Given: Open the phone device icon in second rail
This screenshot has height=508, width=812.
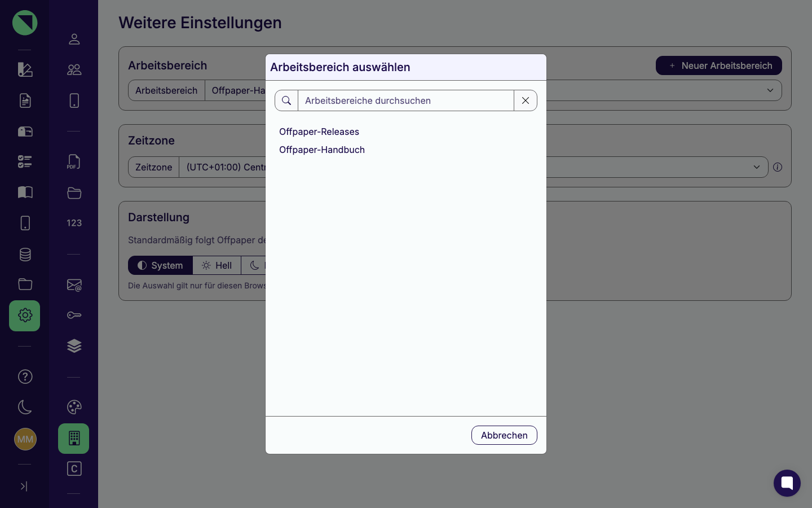Looking at the screenshot, I should pyautogui.click(x=74, y=100).
